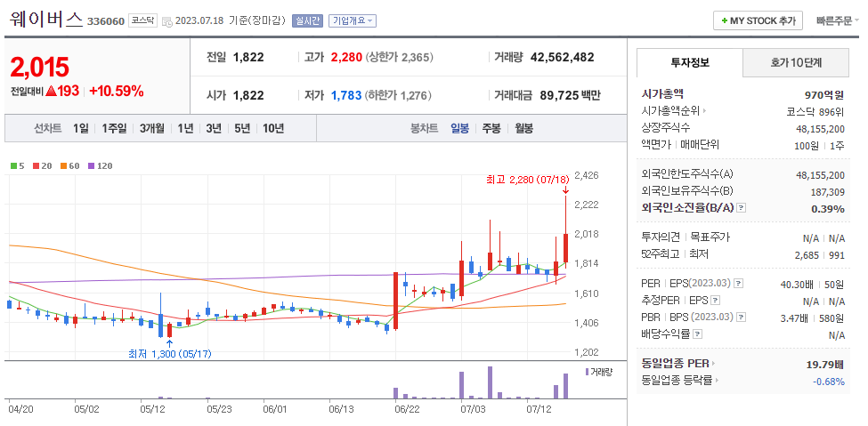The image size is (868, 426).
Task: Click red up-triangle icon next to 193
Action: pos(52,92)
